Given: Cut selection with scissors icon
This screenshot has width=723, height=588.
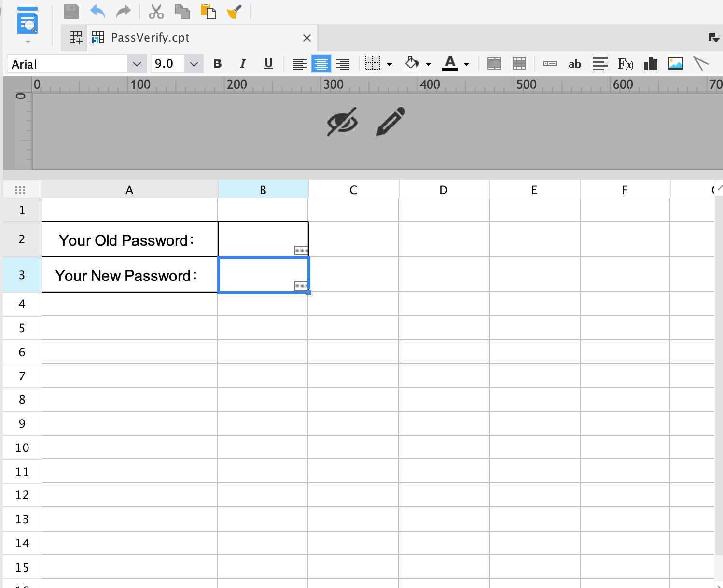Looking at the screenshot, I should [156, 12].
